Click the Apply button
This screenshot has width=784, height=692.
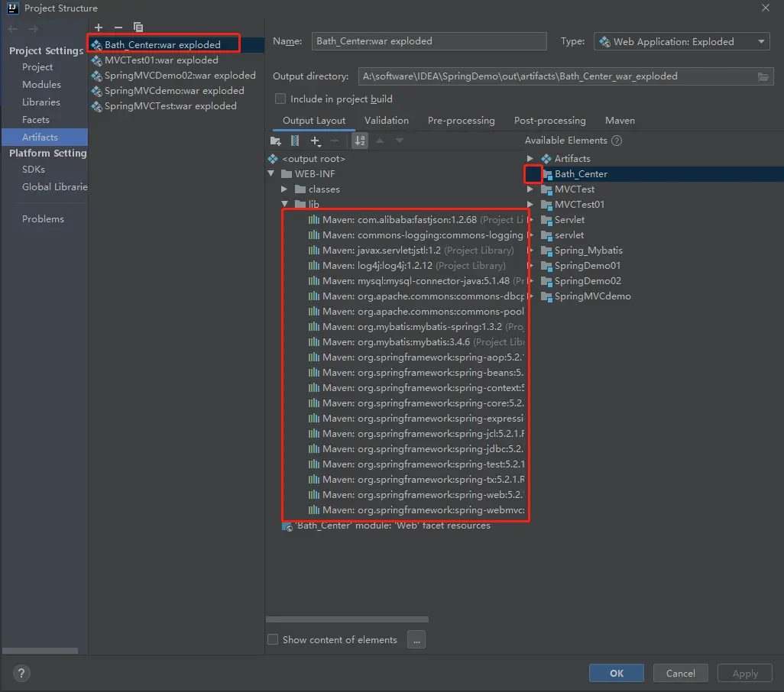pos(745,673)
